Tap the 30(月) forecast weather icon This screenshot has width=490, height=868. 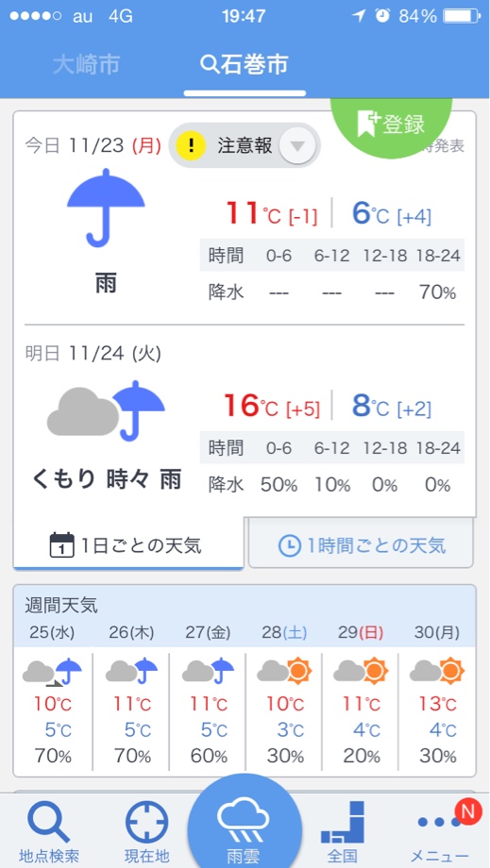click(436, 671)
